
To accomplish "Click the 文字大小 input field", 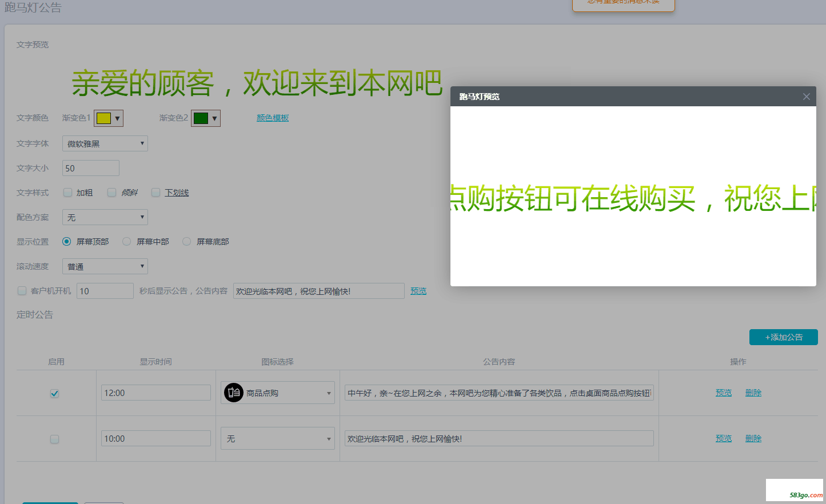I will pos(90,168).
